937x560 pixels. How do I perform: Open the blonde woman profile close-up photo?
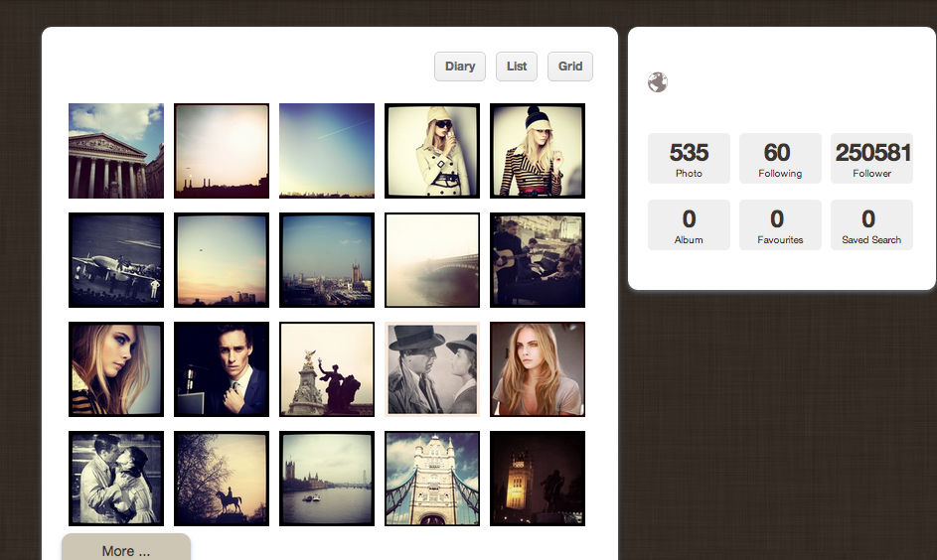116,369
